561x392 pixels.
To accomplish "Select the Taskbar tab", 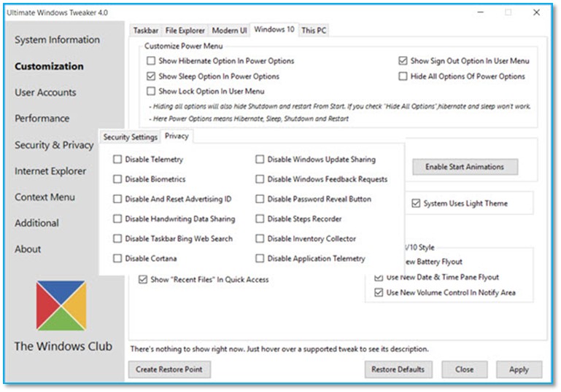I will 146,31.
